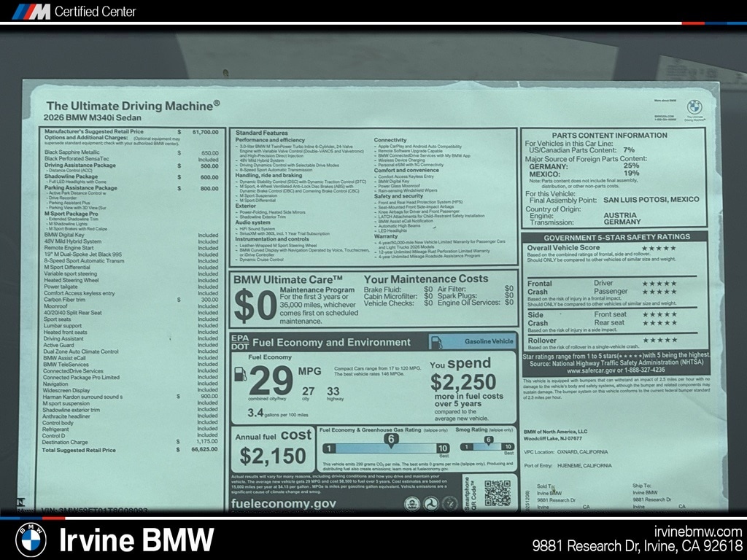747x560 pixels.
Task: Click the Smog Rating marker at 6
Action: click(x=488, y=439)
